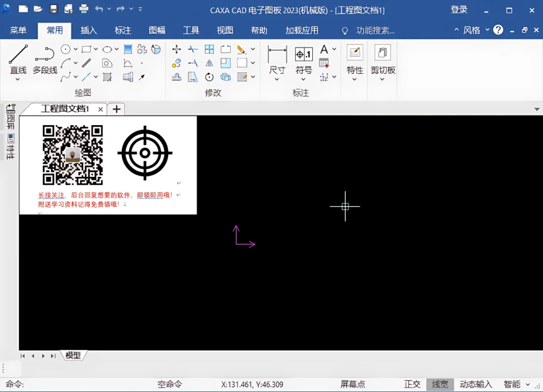Screen dimensions: 543x392
Task: Click the undo arrow icon
Action: (x=99, y=9)
